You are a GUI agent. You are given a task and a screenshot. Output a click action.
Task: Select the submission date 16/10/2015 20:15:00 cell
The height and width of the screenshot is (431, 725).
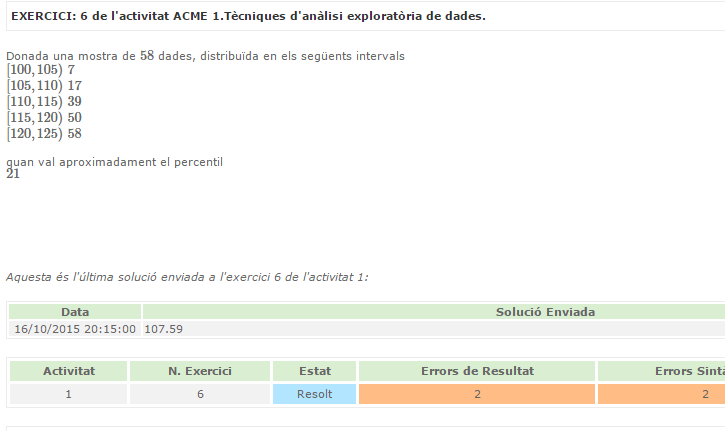(75, 328)
